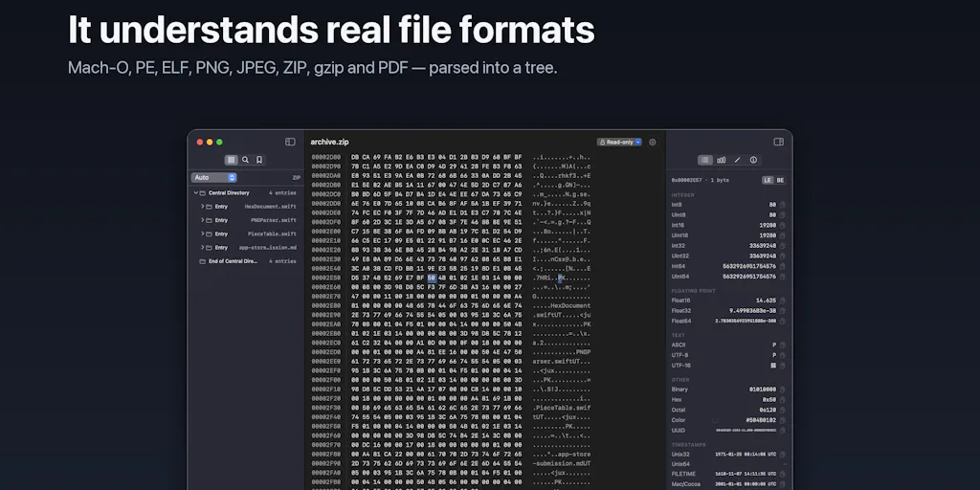This screenshot has width=980, height=490.
Task: Open the edit pencil inspector tab
Action: 738,160
